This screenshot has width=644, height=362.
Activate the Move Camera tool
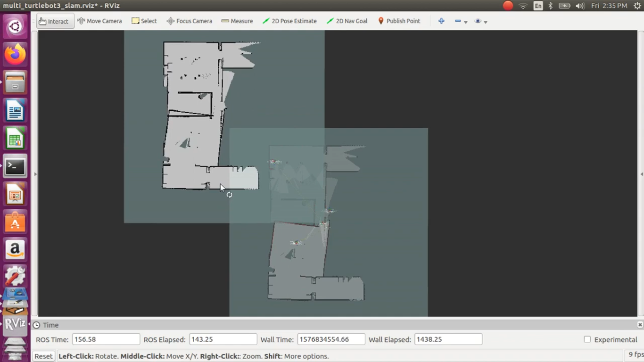click(99, 21)
